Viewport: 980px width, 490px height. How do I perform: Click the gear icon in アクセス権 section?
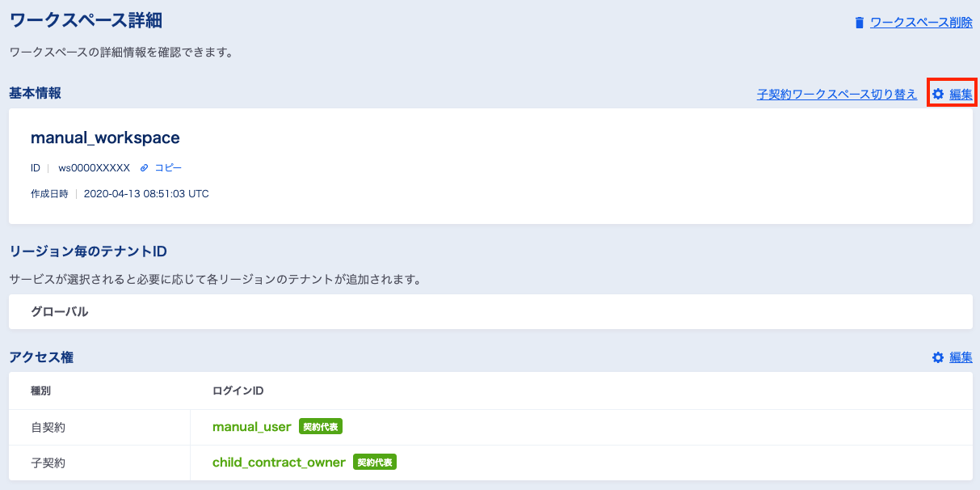click(x=938, y=357)
